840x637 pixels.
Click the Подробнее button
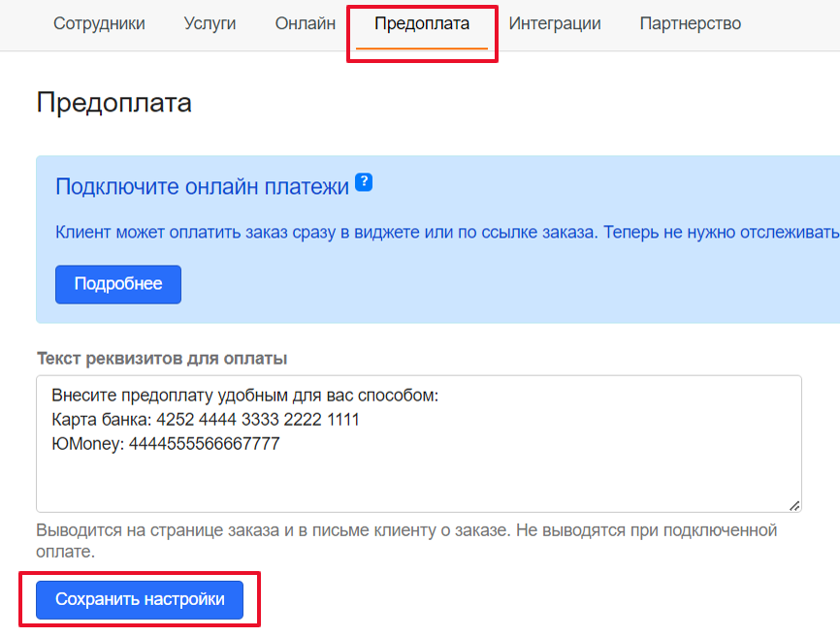tap(118, 284)
